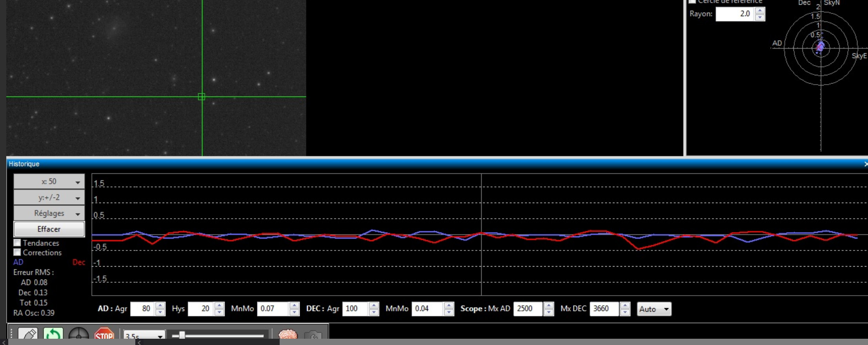Expand the Auto Dec mode dropdown

coord(654,309)
